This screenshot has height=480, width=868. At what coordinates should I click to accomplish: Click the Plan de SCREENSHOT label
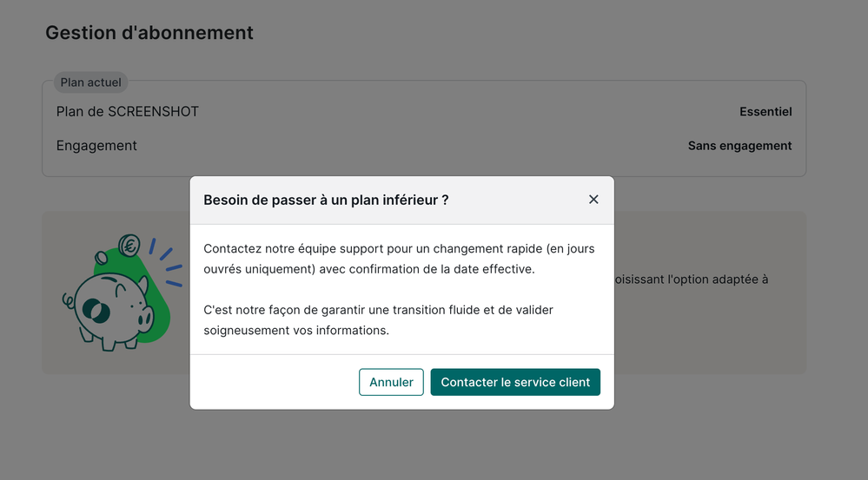click(x=128, y=111)
